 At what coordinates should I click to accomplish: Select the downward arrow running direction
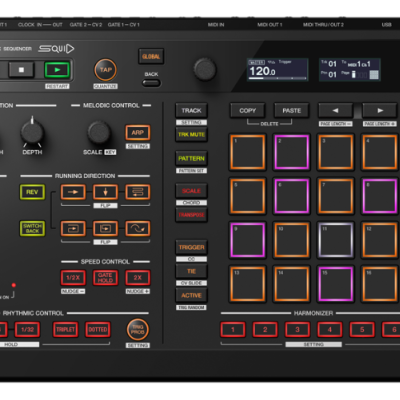coord(105,192)
